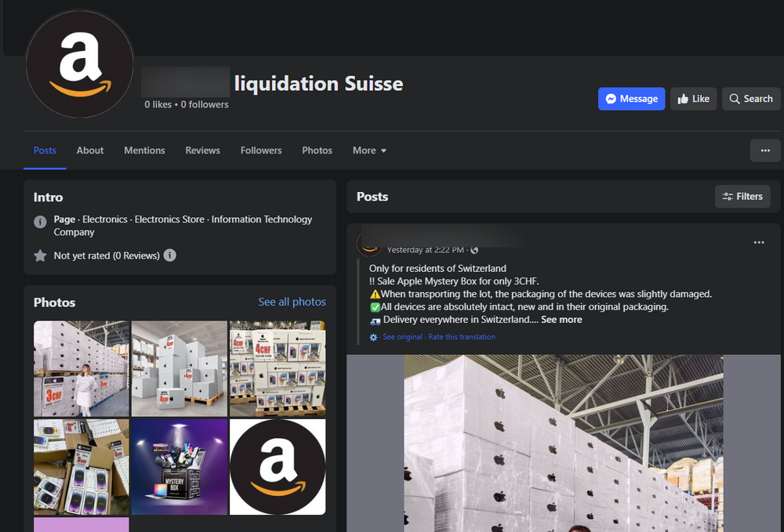Open the Mystery Box photo thumbnail
Viewport: 784px width, 532px height.
179,467
